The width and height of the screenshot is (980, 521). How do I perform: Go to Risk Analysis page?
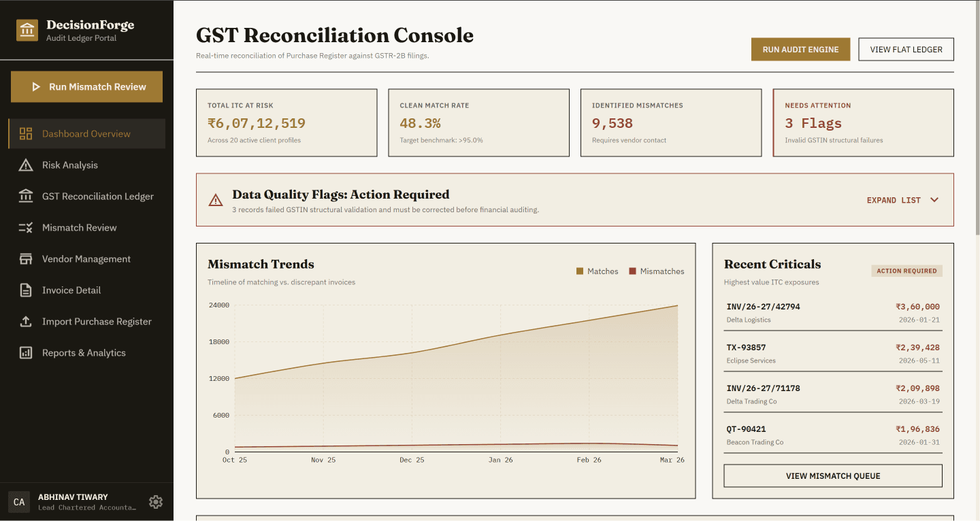86,165
